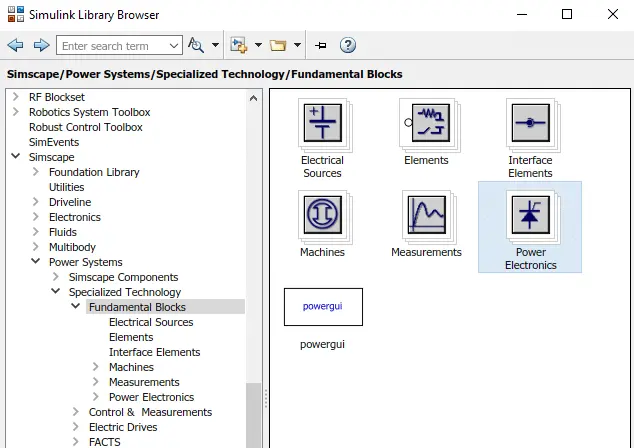634x448 pixels.
Task: Click the forward navigation arrow
Action: [41, 46]
